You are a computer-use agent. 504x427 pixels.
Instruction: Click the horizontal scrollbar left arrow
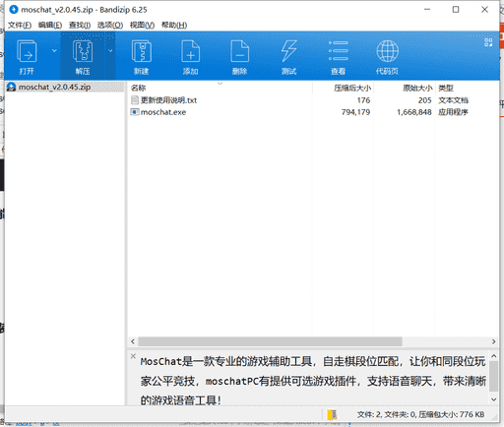133,341
